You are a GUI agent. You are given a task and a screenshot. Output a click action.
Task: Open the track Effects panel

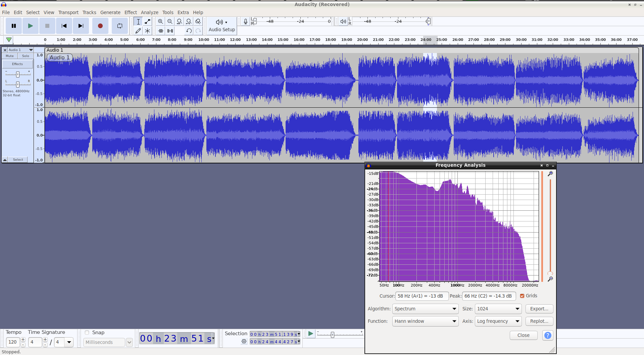tap(17, 64)
